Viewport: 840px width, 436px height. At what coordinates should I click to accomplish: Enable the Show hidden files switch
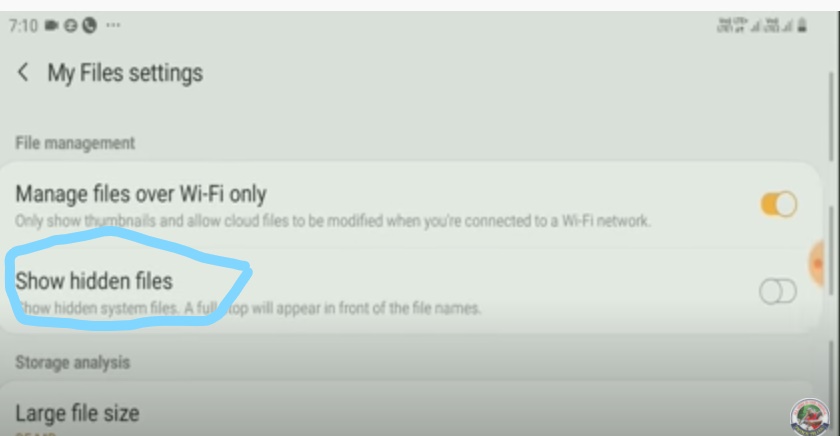pos(778,291)
